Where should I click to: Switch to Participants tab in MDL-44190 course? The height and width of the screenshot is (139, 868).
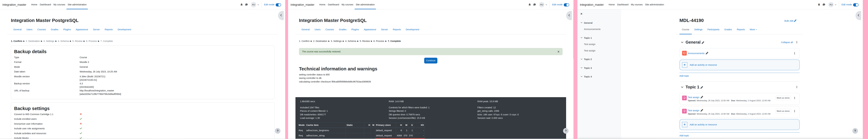[x=713, y=29]
